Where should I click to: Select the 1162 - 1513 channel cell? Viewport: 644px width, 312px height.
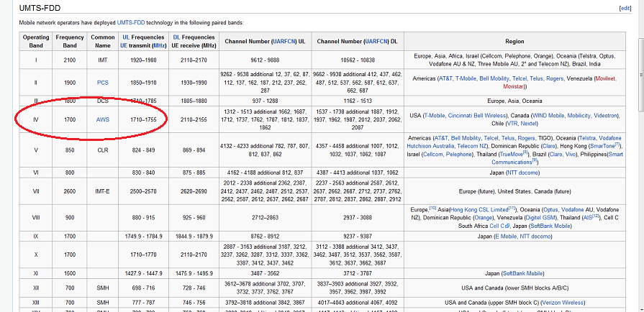tap(358, 101)
